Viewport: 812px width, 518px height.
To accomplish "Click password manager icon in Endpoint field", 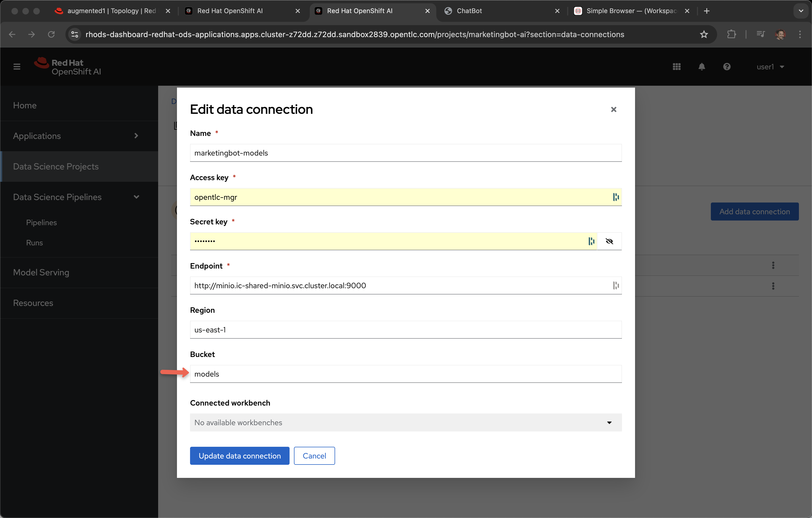I will [616, 285].
